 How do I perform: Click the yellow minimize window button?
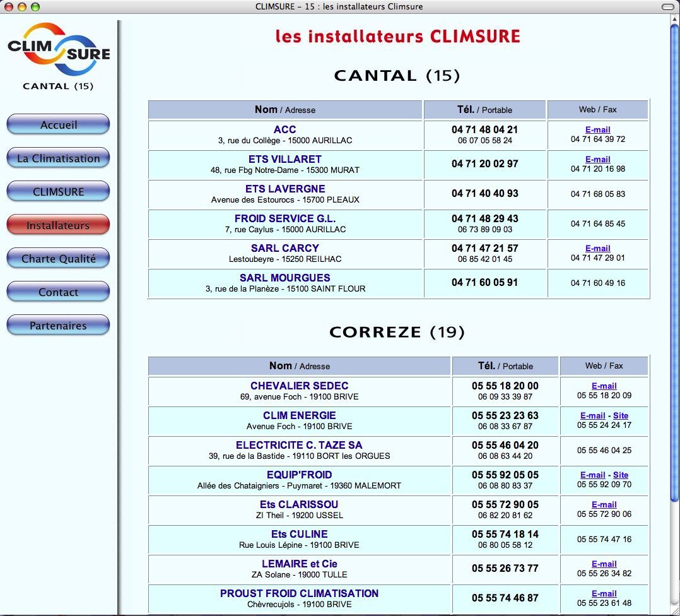point(22,6)
